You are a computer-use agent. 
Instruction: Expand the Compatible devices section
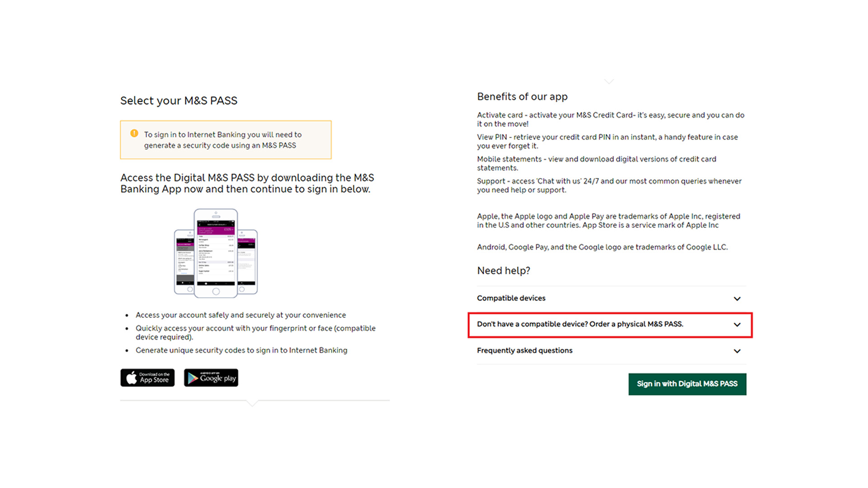511,298
